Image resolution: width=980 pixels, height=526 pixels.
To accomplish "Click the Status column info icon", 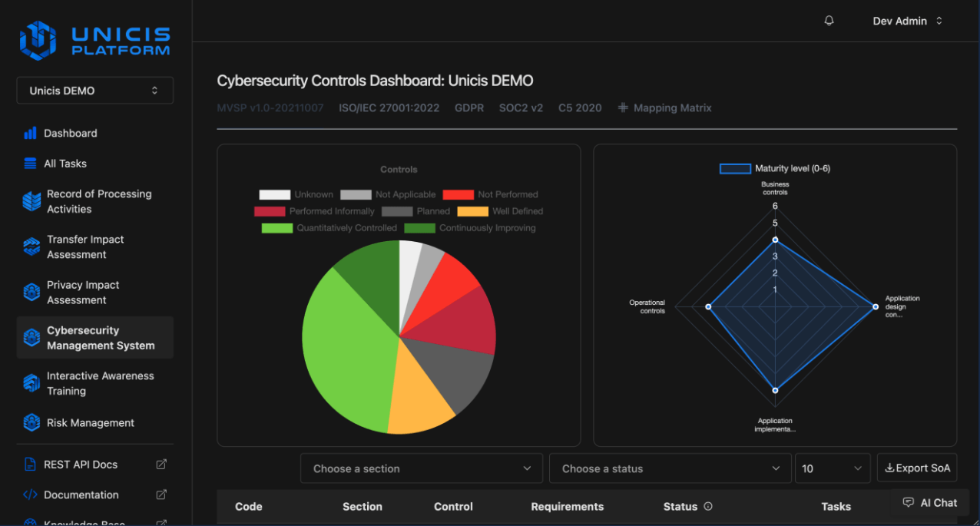I will pos(708,507).
